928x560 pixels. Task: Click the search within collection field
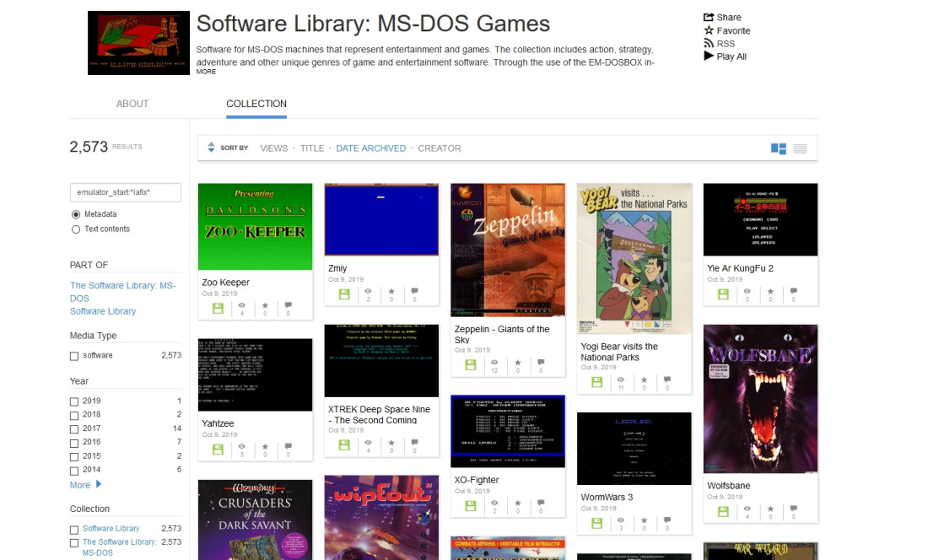pos(126,192)
